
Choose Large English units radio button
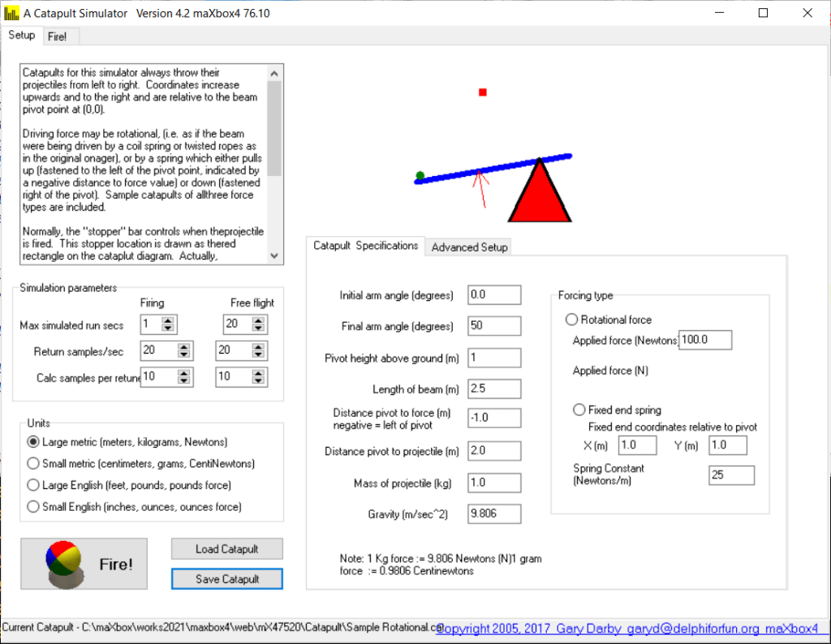33,485
